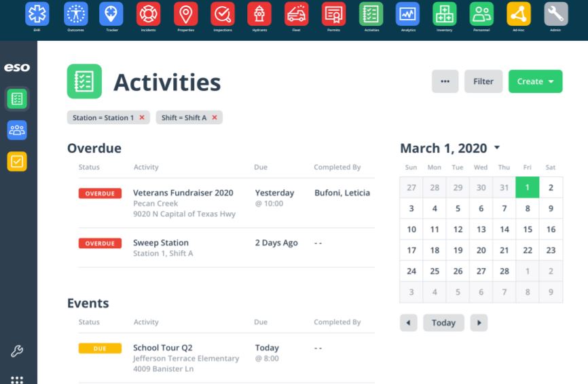Open the School Tour Q2 event
The height and width of the screenshot is (384, 588).
[x=163, y=347]
